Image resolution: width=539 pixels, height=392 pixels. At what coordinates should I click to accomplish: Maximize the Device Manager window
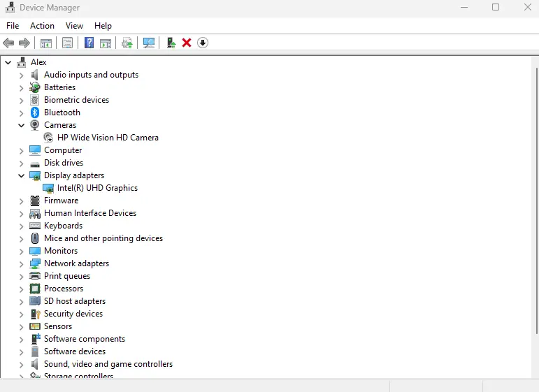(x=496, y=7)
